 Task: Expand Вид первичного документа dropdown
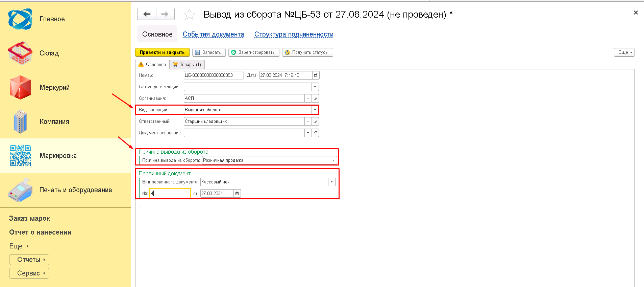click(331, 182)
